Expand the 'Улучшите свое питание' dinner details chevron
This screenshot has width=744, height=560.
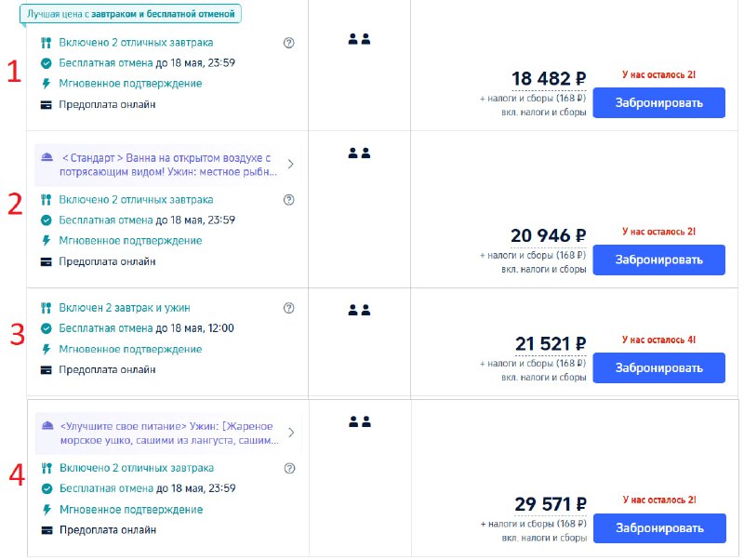(x=290, y=433)
